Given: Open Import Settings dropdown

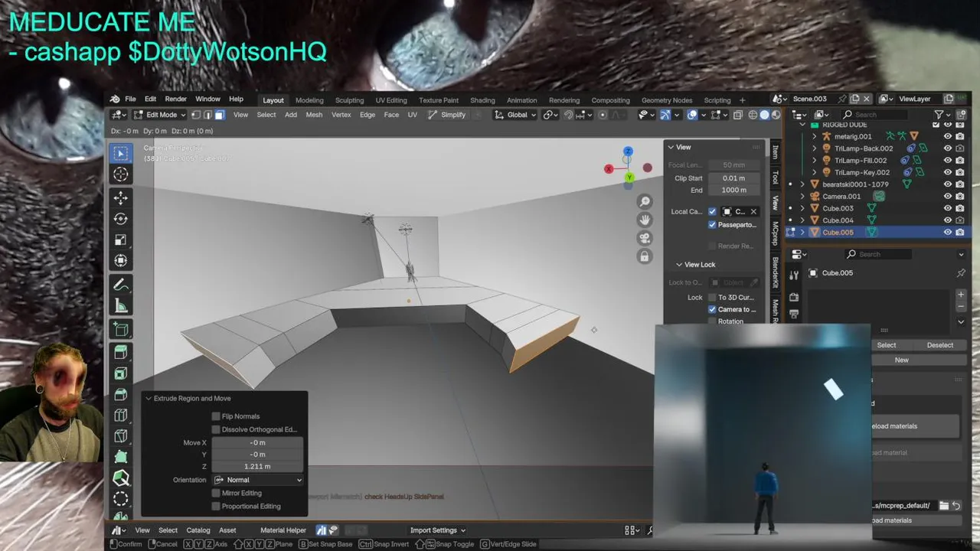Looking at the screenshot, I should coord(438,530).
